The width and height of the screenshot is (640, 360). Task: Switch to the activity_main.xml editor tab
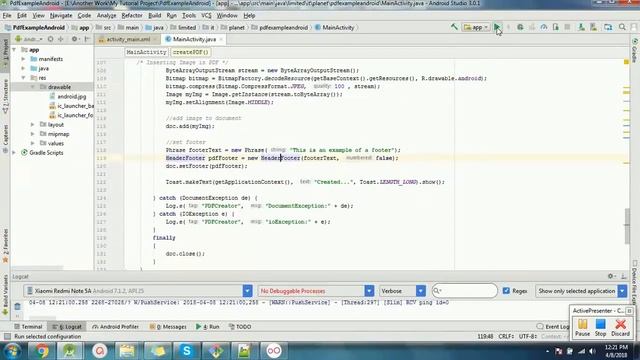(128, 39)
